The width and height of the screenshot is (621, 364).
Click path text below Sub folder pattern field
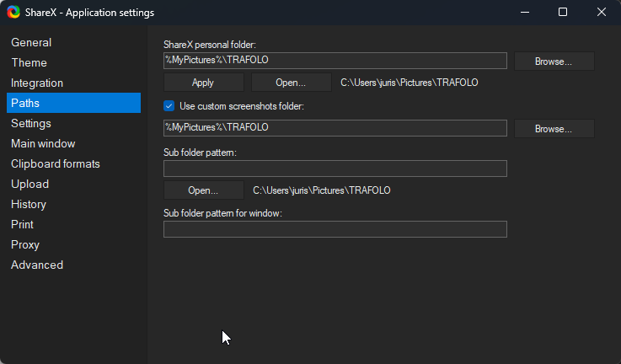click(x=322, y=190)
